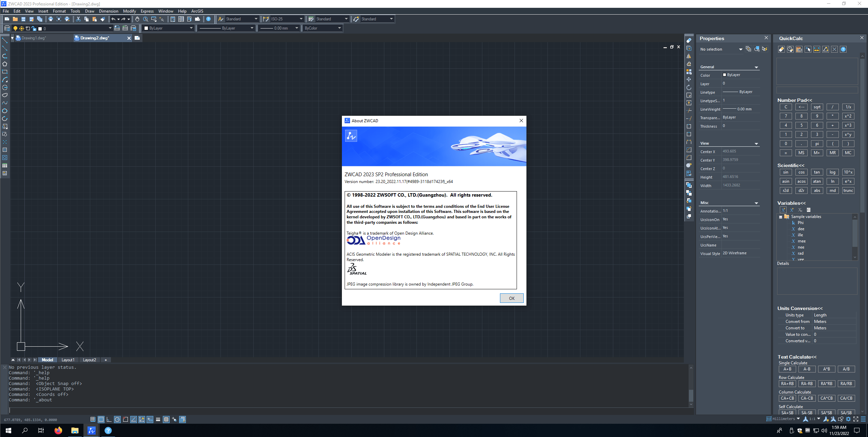
Task: Select the Polygon draw tool
Action: click(x=5, y=64)
